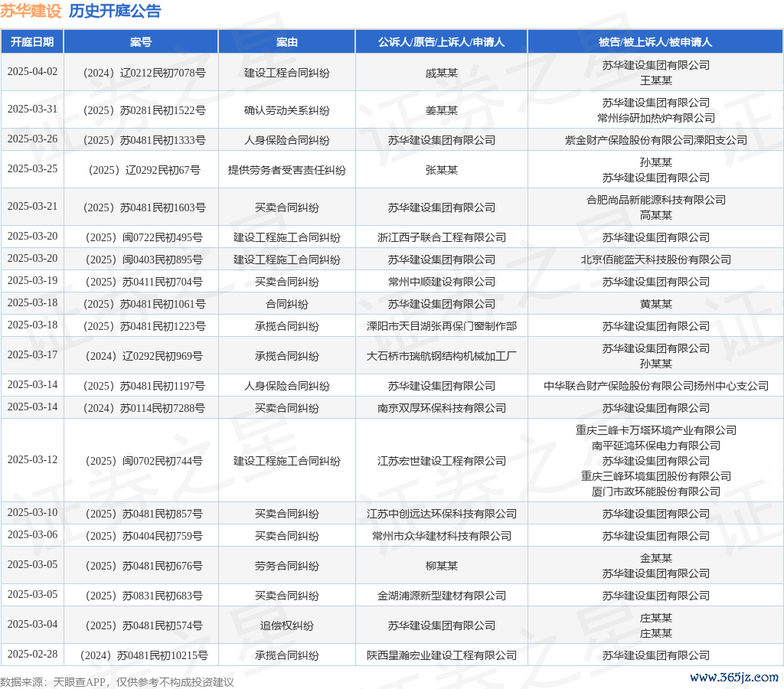
Task: Click plaintiff cell 张某某
Action: click(442, 171)
